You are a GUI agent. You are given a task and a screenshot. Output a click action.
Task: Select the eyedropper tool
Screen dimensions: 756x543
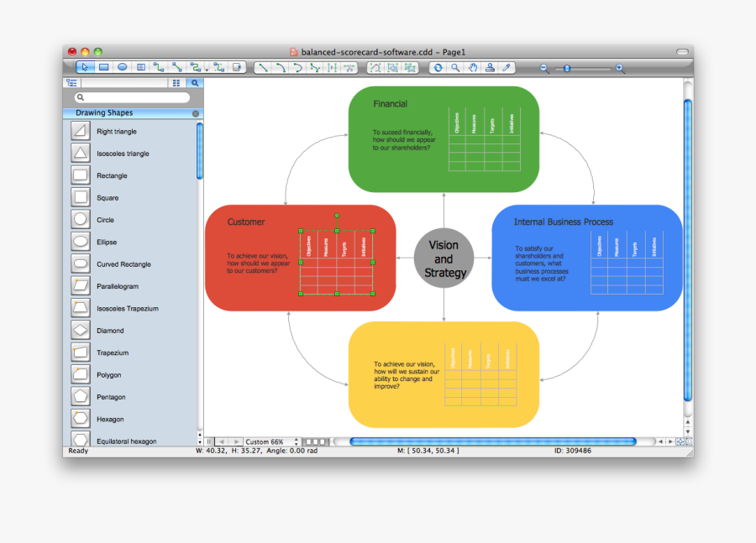pyautogui.click(x=506, y=68)
